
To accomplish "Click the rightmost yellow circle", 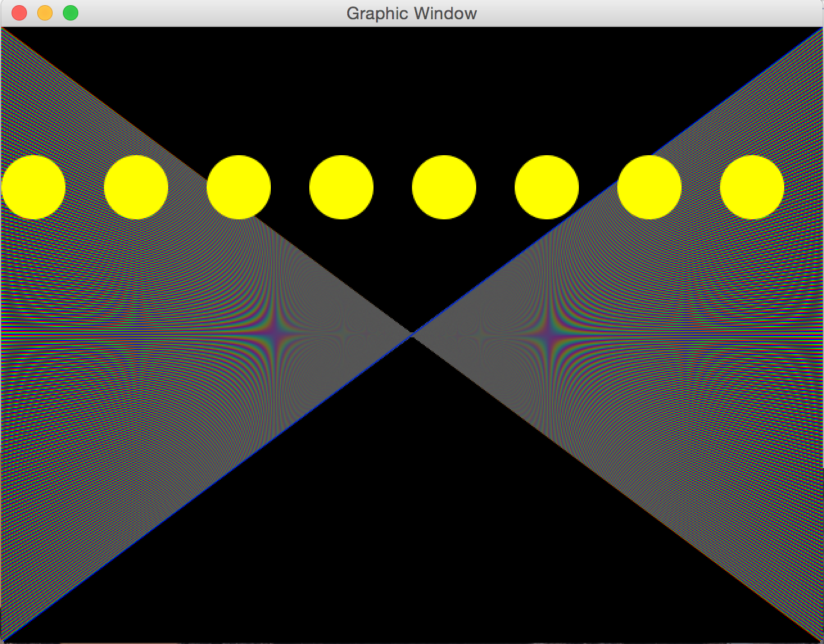I will click(x=752, y=187).
